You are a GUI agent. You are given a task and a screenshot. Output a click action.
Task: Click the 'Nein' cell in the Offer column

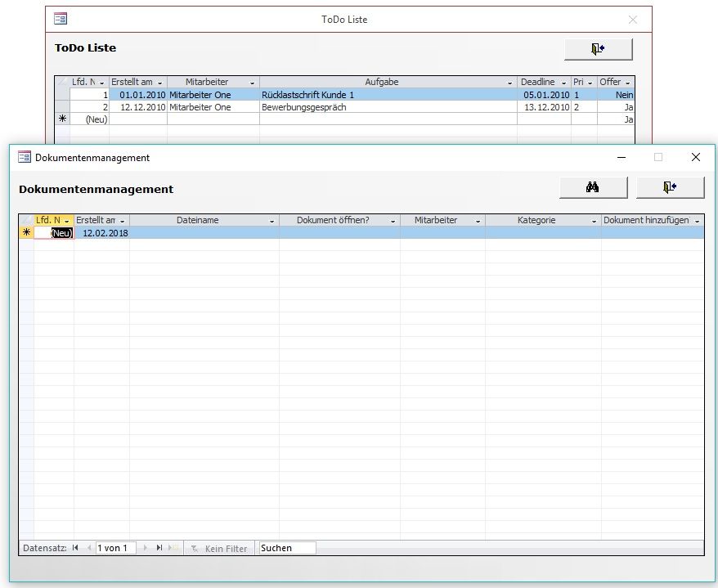click(616, 95)
